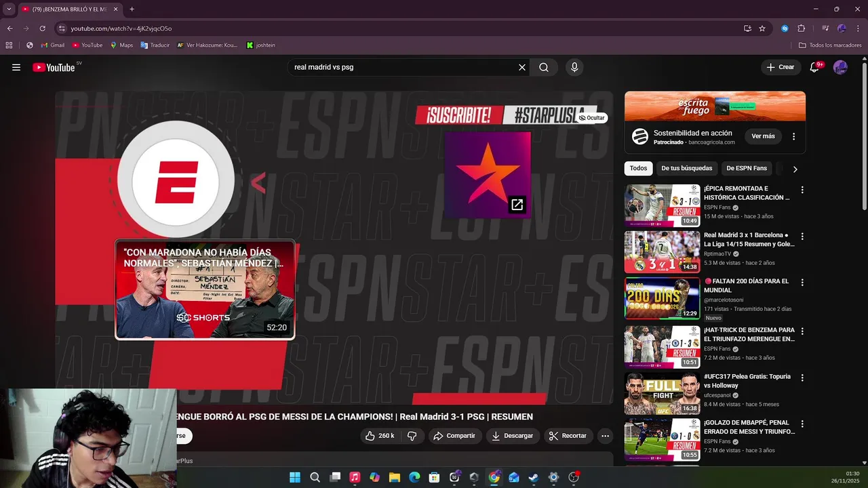
Task: Click Ver más on sponsored ad
Action: pos(763,136)
